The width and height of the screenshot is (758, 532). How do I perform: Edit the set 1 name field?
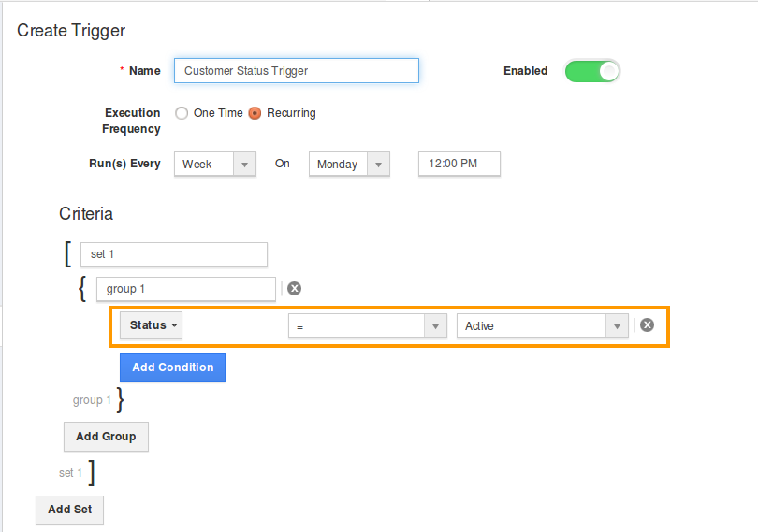click(174, 254)
